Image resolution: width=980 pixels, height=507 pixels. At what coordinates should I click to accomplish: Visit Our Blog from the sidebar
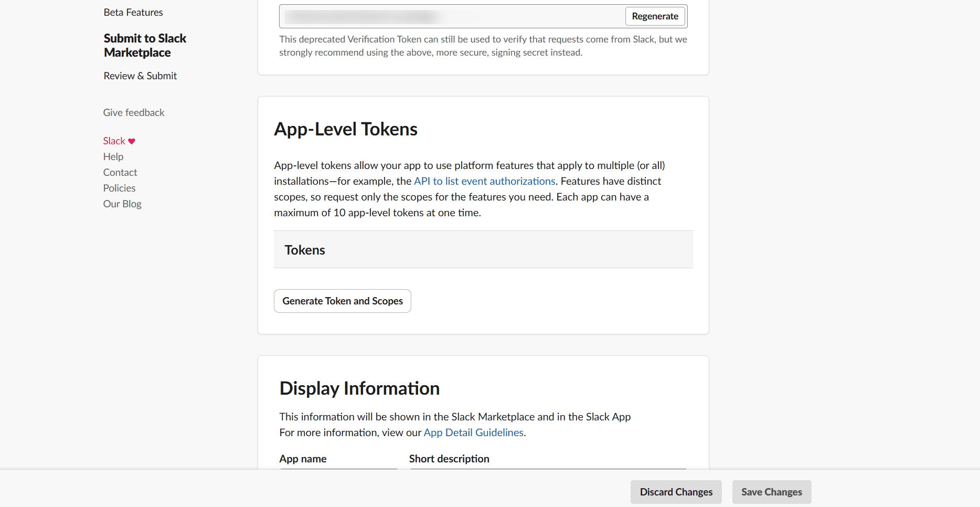click(x=122, y=204)
